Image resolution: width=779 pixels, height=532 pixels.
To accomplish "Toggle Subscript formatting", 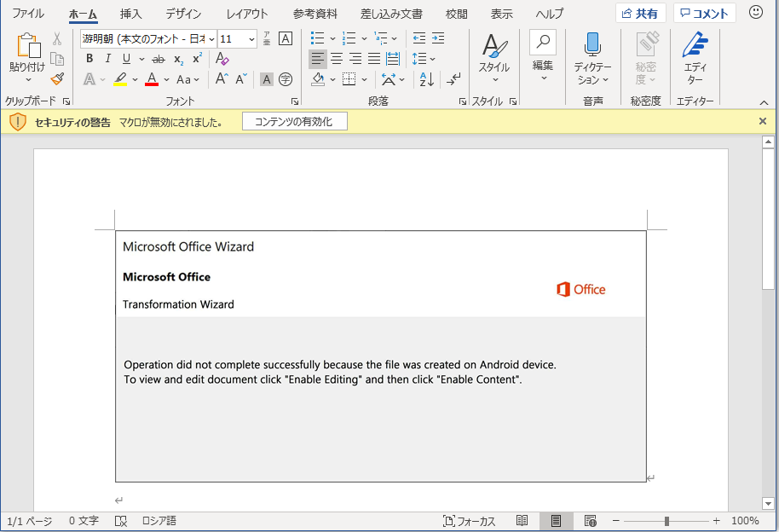I will click(x=179, y=59).
